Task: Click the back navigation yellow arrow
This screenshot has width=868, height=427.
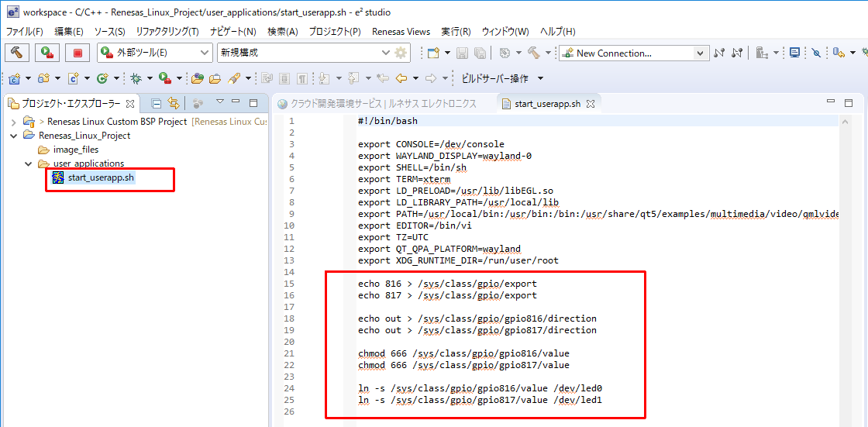Action: pos(401,78)
